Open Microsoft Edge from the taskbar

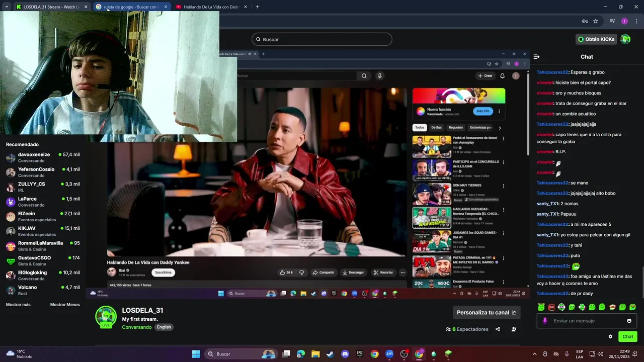pos(301,354)
